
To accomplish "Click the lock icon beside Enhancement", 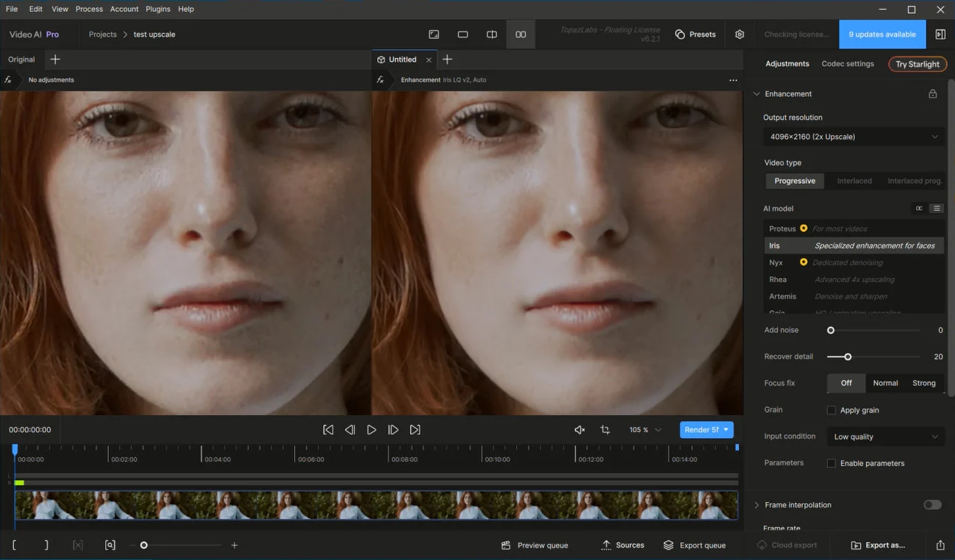I will pos(932,94).
